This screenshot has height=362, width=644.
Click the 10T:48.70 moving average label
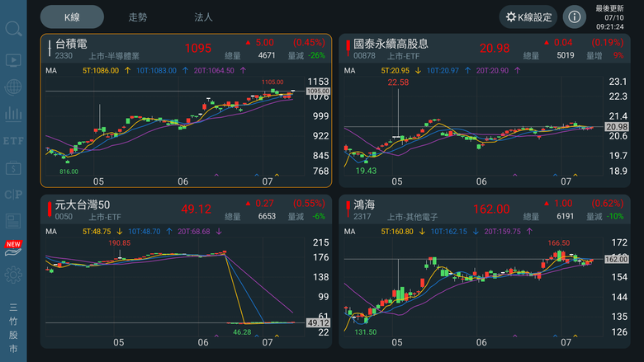click(x=144, y=231)
